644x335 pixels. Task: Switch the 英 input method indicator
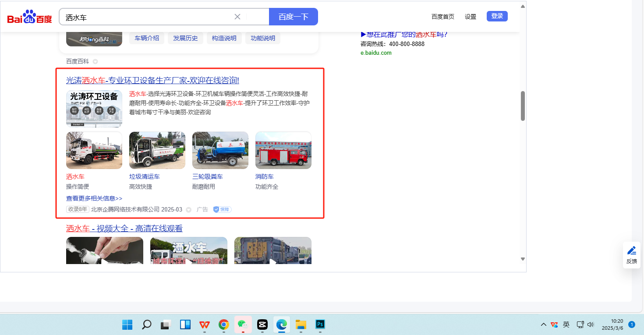pos(566,324)
